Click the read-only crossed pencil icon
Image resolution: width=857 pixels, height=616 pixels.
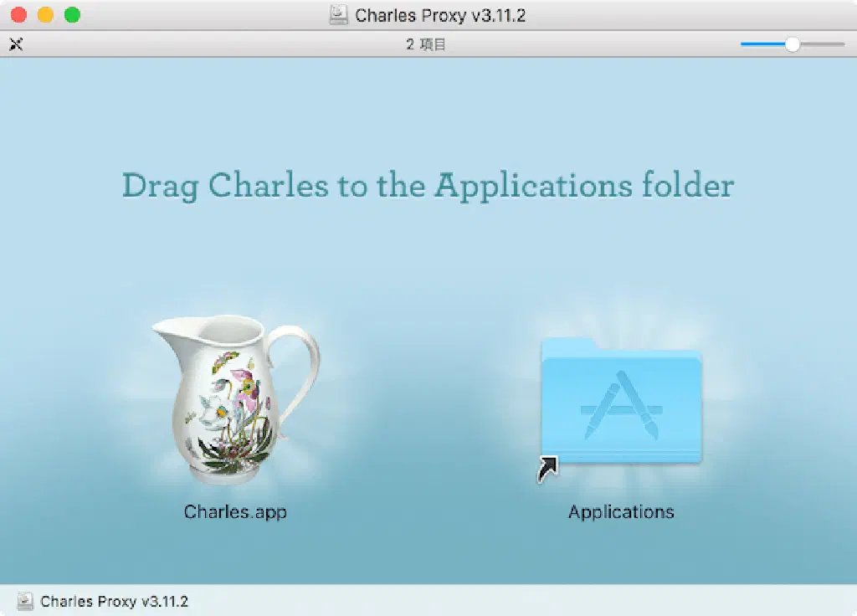point(16,44)
